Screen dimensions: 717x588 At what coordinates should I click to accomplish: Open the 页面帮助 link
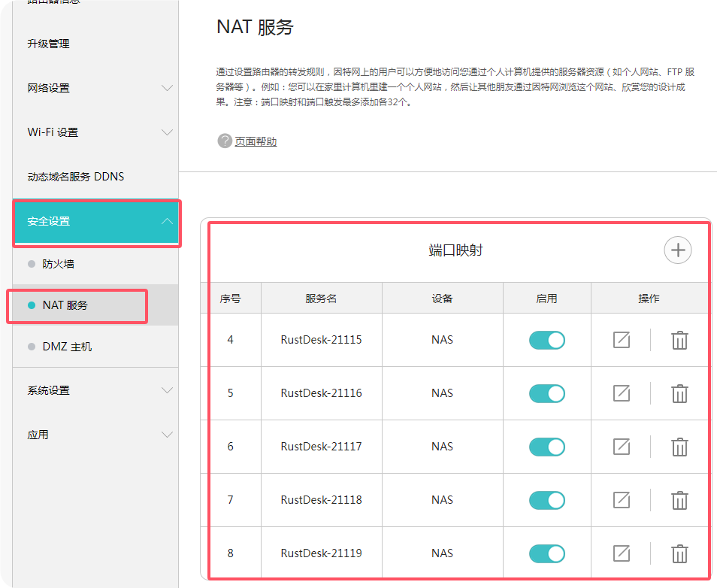pos(256,141)
